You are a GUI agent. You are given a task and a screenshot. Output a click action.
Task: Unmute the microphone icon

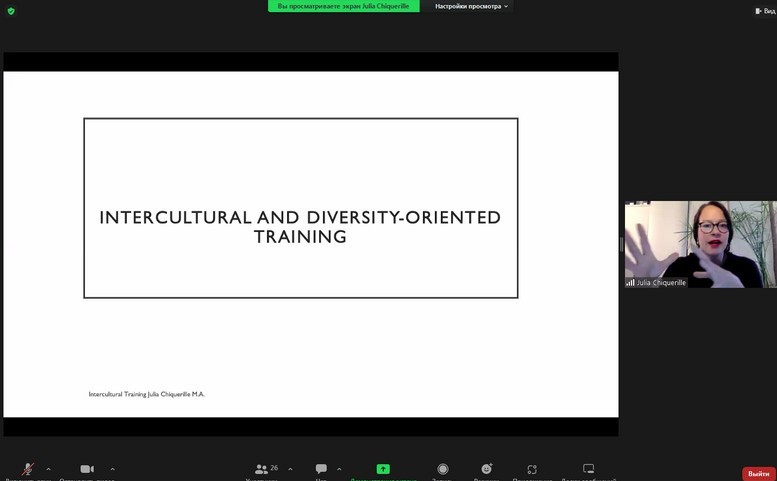28,469
